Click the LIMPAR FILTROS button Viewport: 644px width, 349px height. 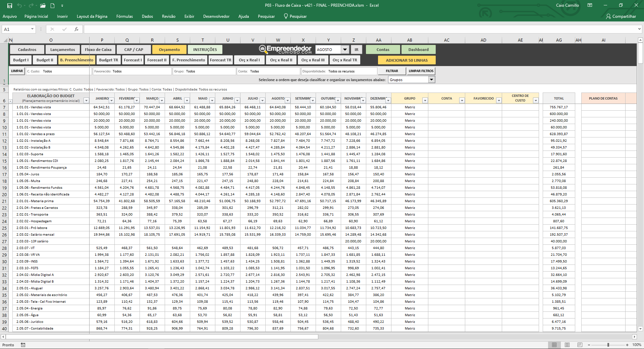(421, 71)
